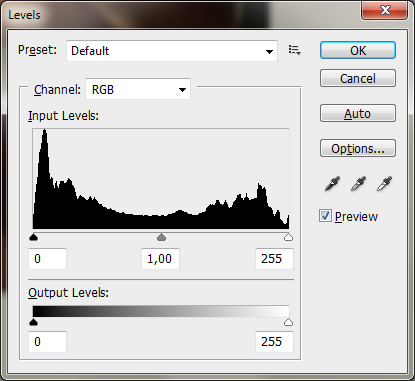Select the white point eyedropper
415x381 pixels.
(384, 184)
